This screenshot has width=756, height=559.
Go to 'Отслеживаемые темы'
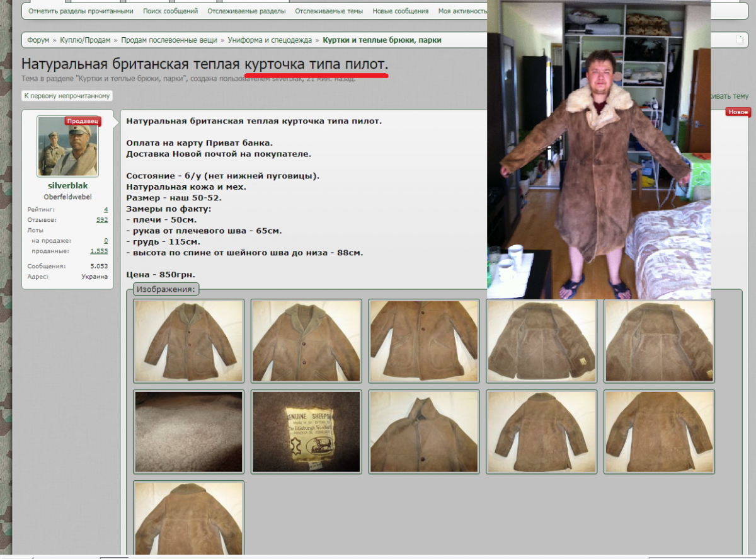coord(329,11)
